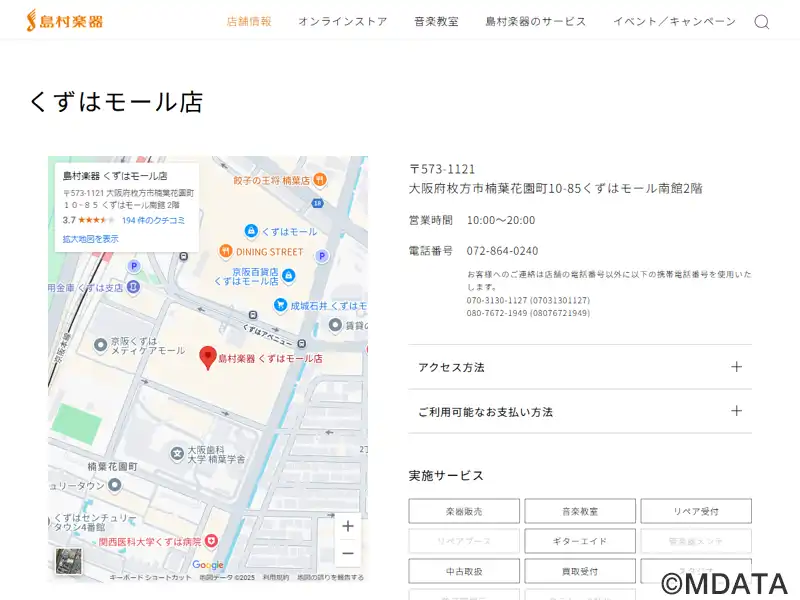Click the 利用規約 link on the map

click(x=276, y=577)
